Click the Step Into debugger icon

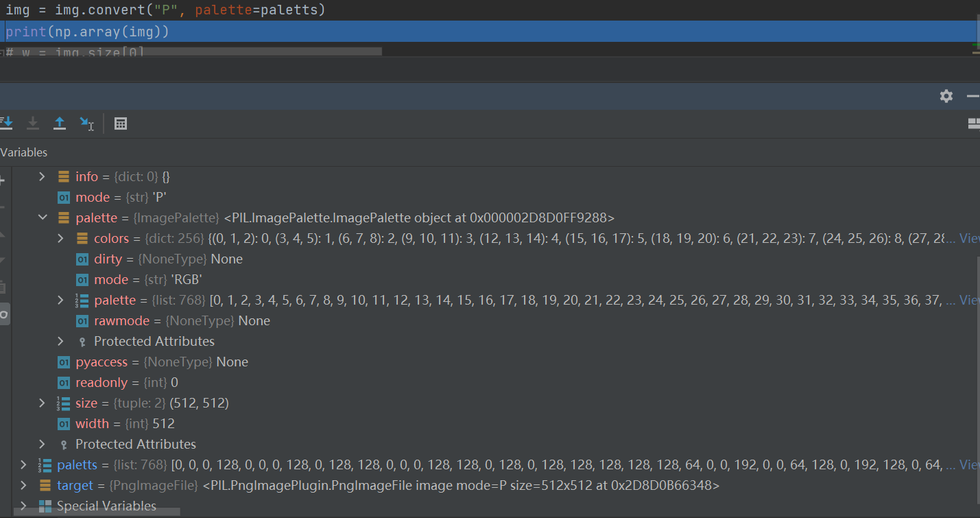[x=7, y=123]
